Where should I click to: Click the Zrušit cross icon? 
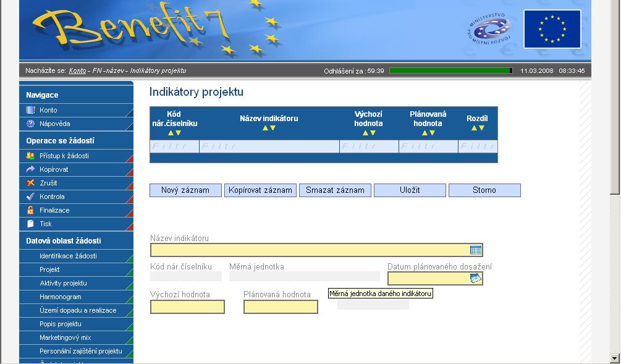(30, 183)
